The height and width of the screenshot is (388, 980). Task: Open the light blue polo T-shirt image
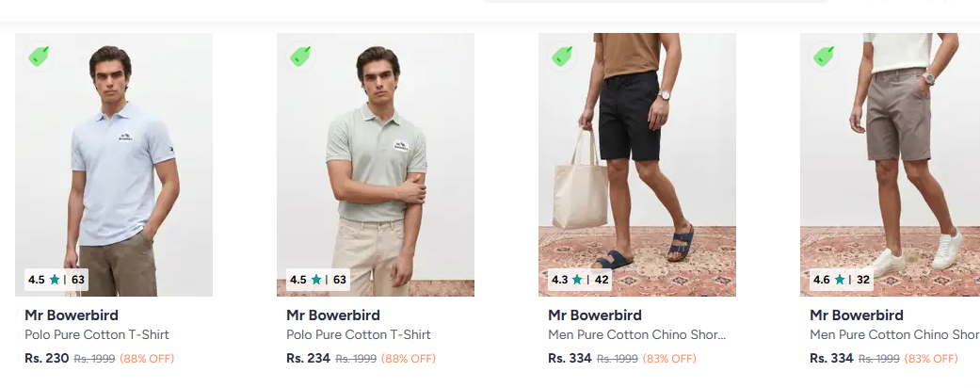point(114,164)
